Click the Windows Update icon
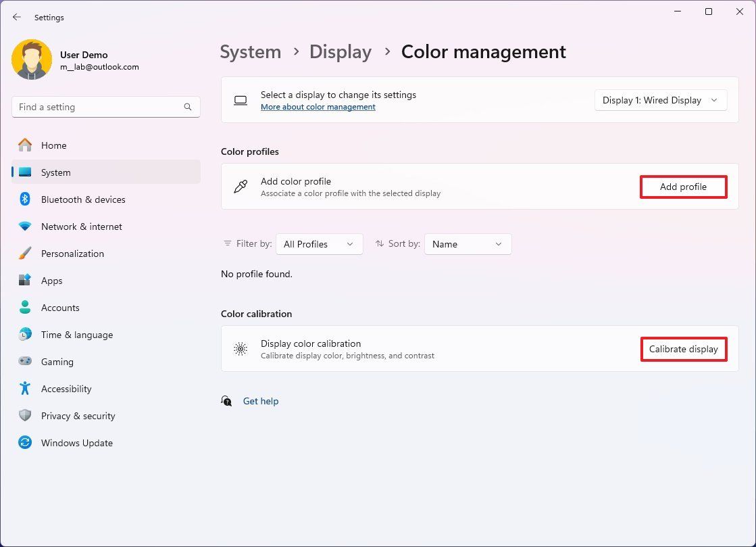 coord(27,442)
